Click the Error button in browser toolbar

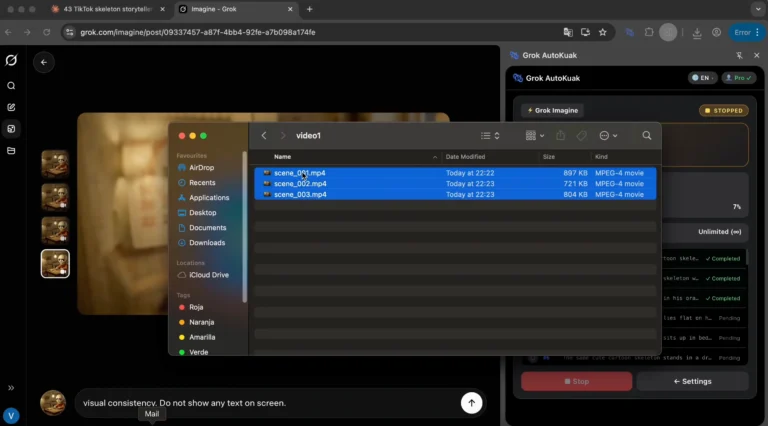click(x=746, y=32)
